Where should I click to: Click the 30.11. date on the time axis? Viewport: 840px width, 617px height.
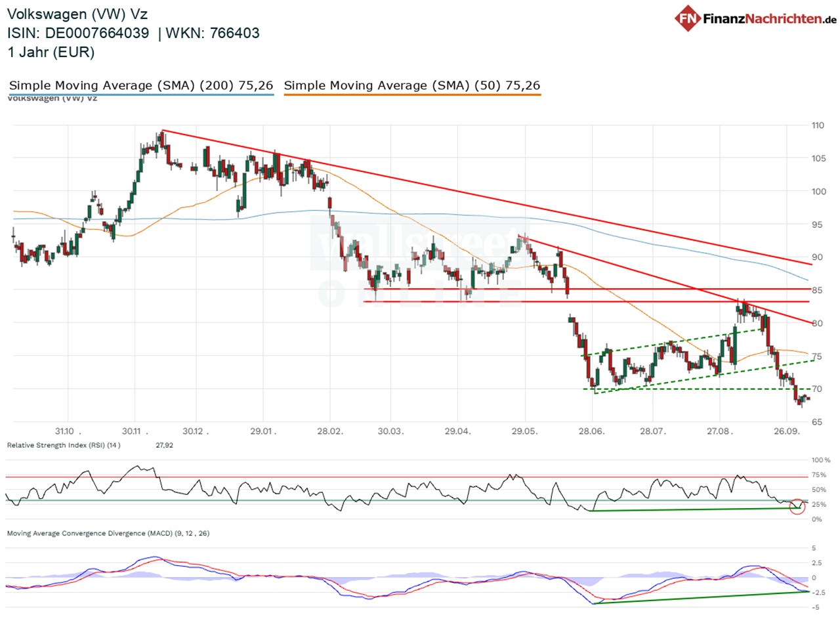136,431
